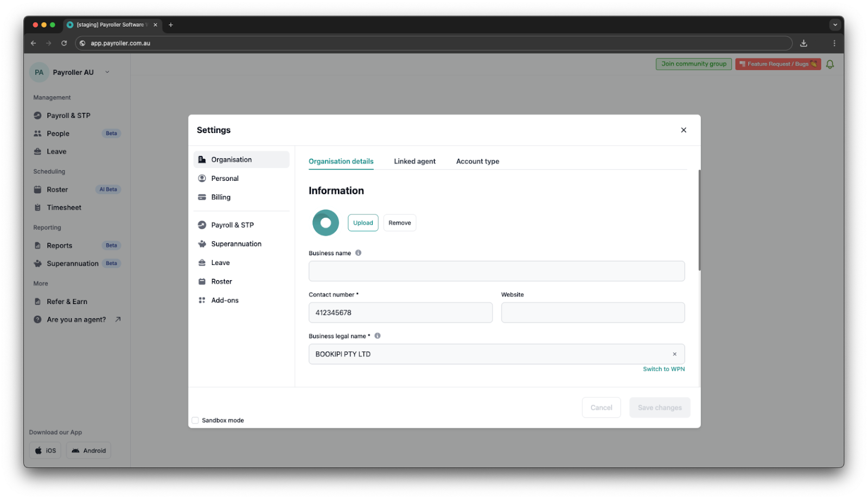Viewport: 868px width, 499px height.
Task: Switch to the Linked agent tab
Action: click(x=414, y=161)
